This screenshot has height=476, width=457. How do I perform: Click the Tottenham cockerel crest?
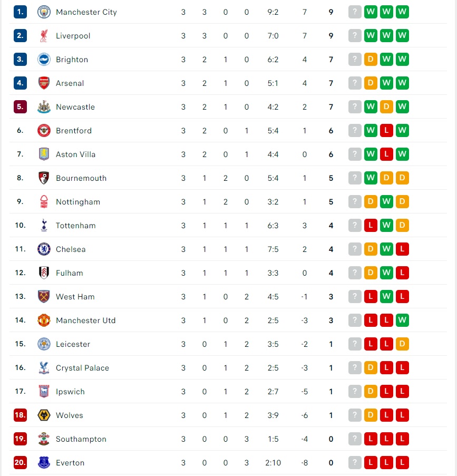coord(44,226)
